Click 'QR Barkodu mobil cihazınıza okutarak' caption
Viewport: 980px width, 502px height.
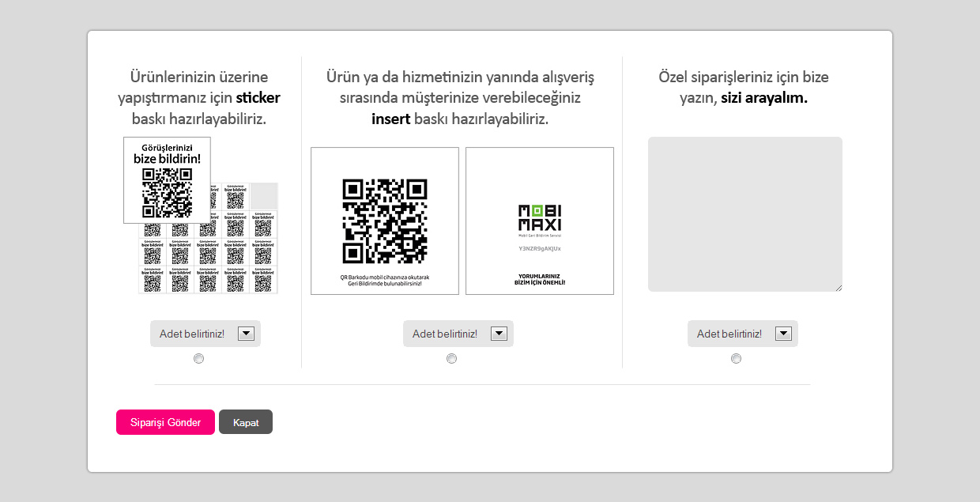coord(385,277)
